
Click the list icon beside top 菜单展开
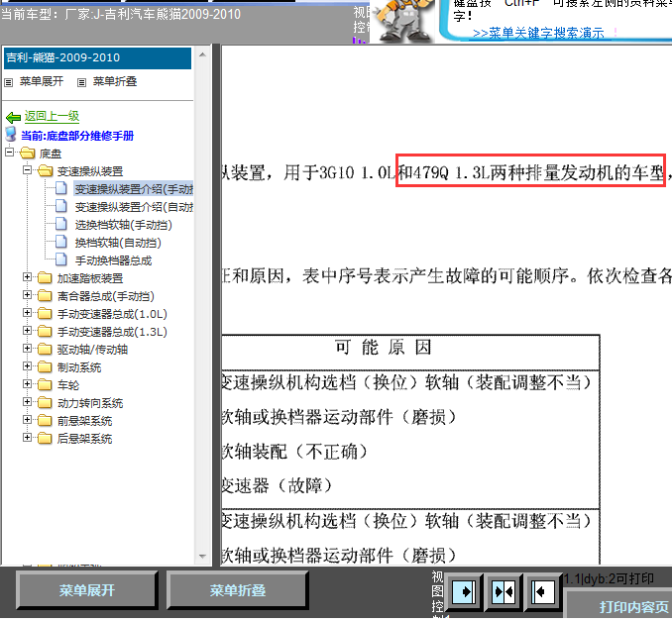click(x=9, y=82)
